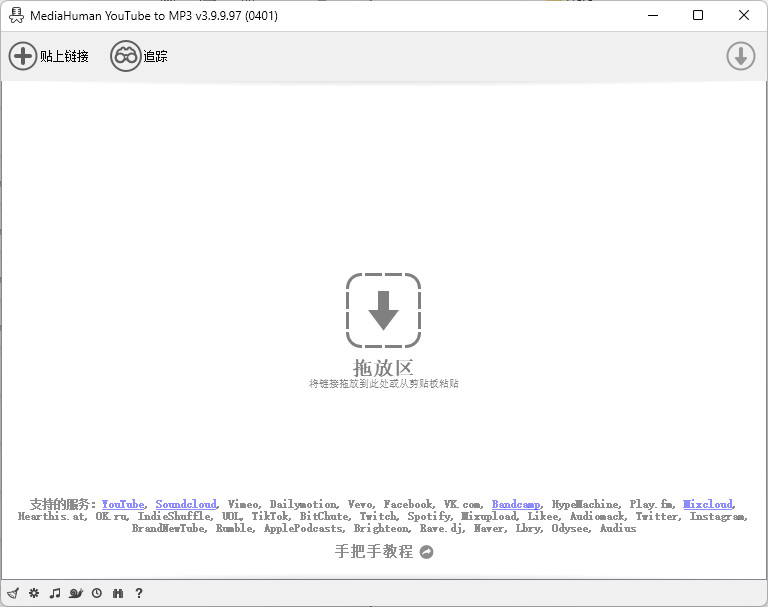Click the MediaHuman app icon in title bar
The width and height of the screenshot is (768, 607).
[16, 16]
